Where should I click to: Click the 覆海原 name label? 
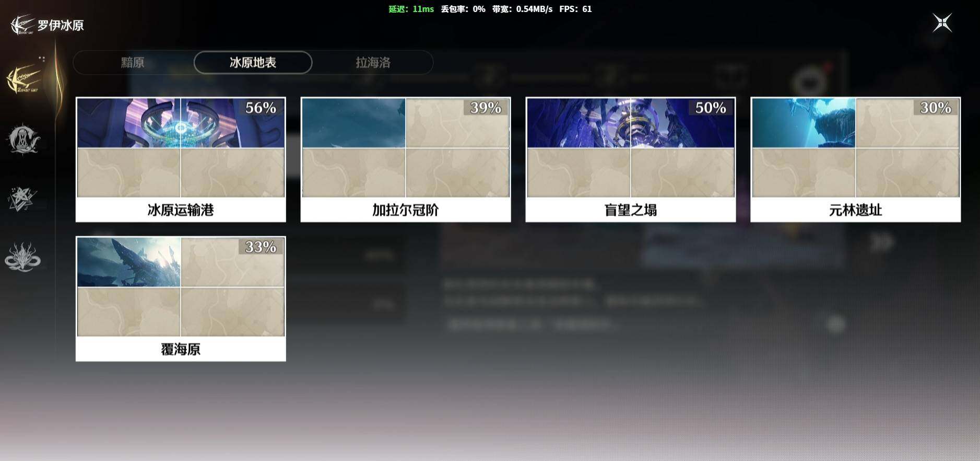tap(181, 349)
